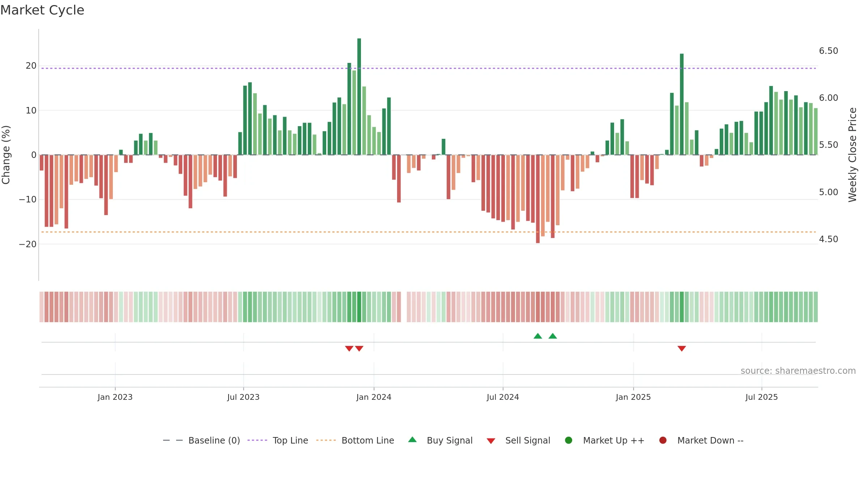
Task: Click the orange dotted Bottom Line
Action: click(x=429, y=232)
